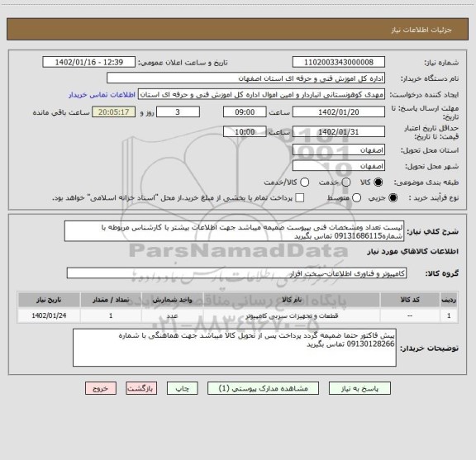Click the page title جزئیات اطلاعات نیاز

coord(421,30)
